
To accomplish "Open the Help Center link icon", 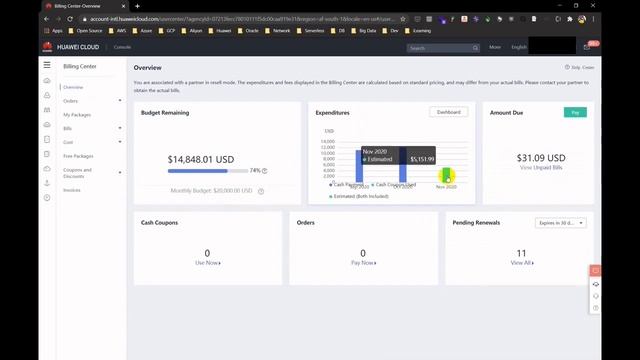I will pyautogui.click(x=567, y=67).
